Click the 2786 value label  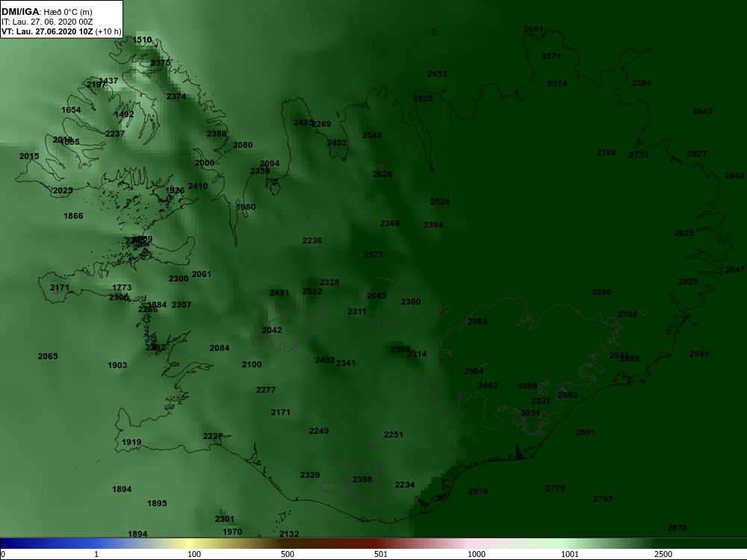(607, 153)
